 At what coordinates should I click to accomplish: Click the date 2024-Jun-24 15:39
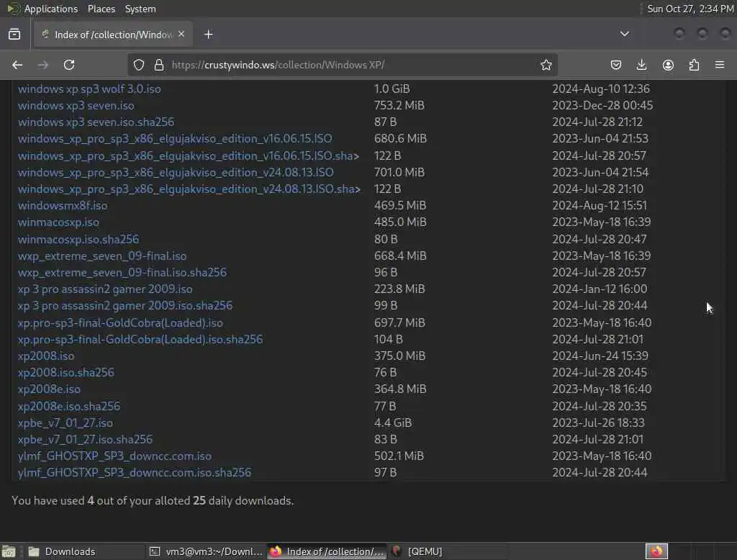[x=600, y=356]
